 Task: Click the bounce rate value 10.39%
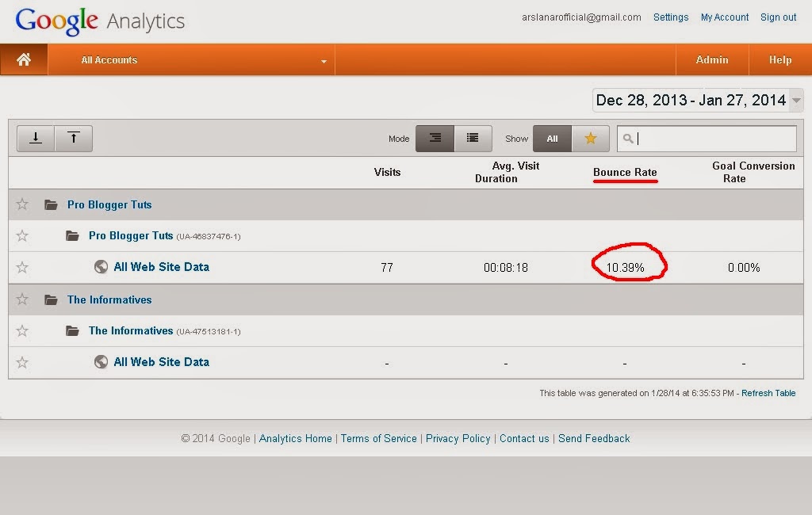point(625,268)
